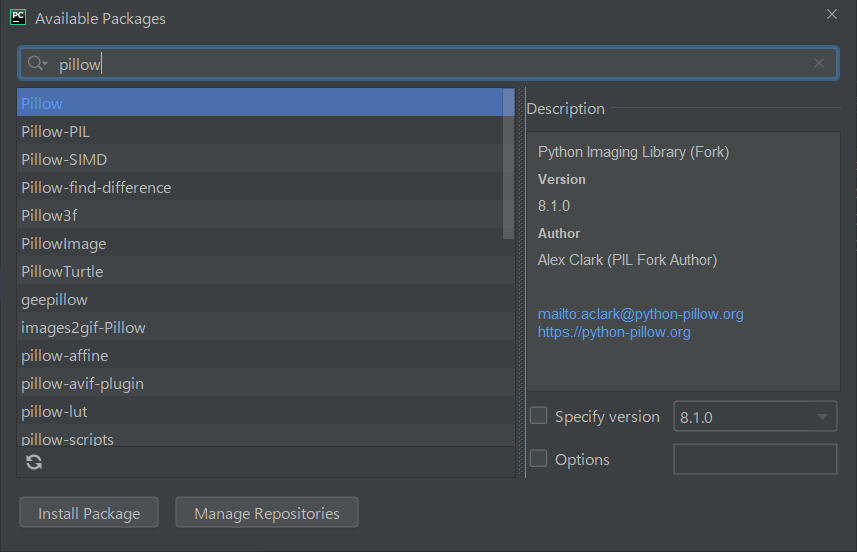The width and height of the screenshot is (857, 552).
Task: Open the python-pillow.org website link
Action: click(614, 332)
